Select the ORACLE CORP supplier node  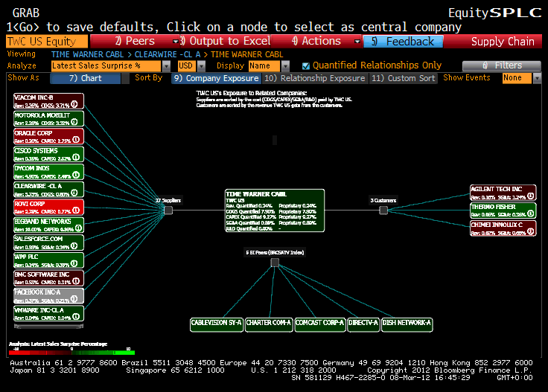[x=48, y=136]
